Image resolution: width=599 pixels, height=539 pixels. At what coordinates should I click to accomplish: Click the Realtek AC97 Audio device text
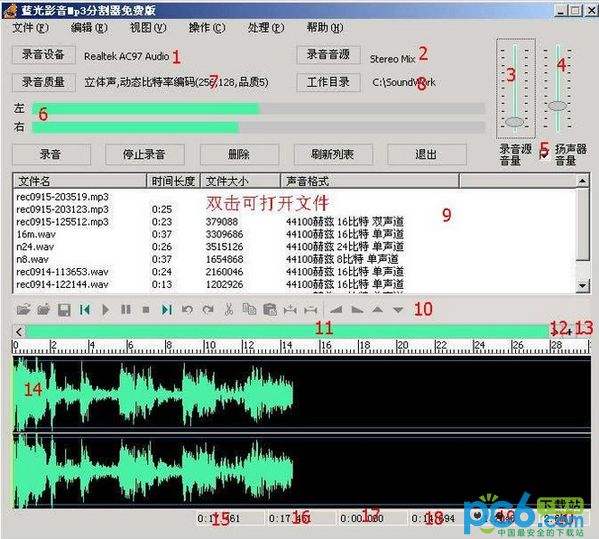point(126,57)
